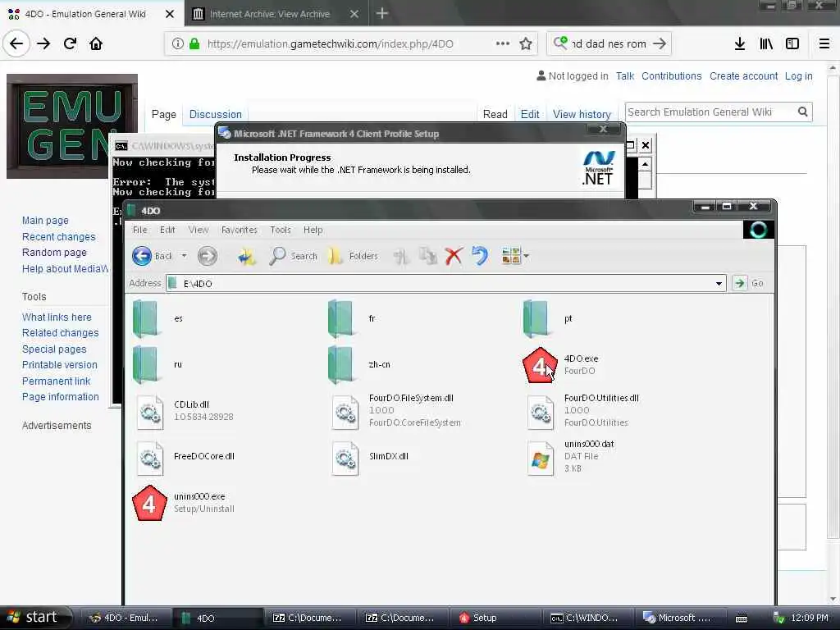Open the View menu in 4DO window
The width and height of the screenshot is (840, 630).
pyautogui.click(x=199, y=230)
